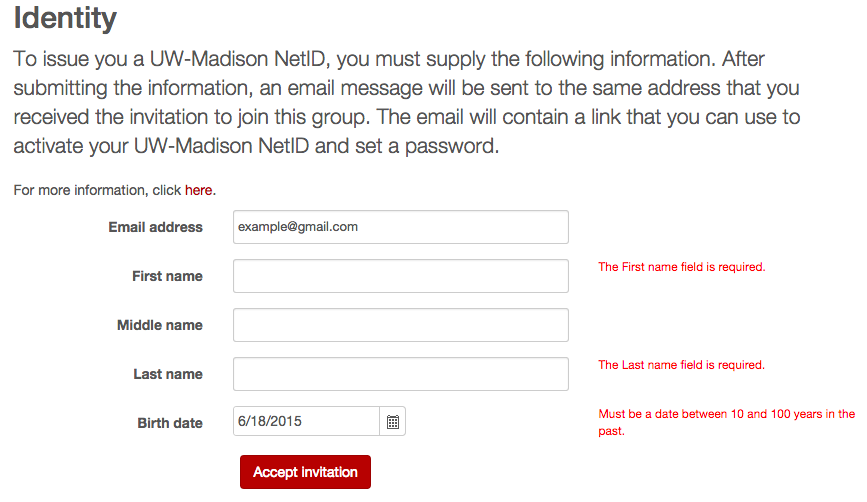867x502 pixels.
Task: Click the "Last name" field label
Action: [168, 374]
